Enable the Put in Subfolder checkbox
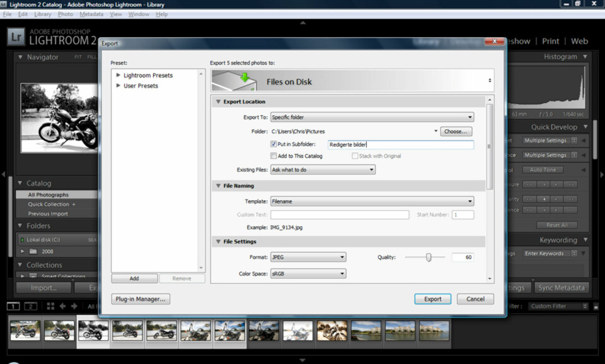Image resolution: width=605 pixels, height=364 pixels. [x=274, y=144]
